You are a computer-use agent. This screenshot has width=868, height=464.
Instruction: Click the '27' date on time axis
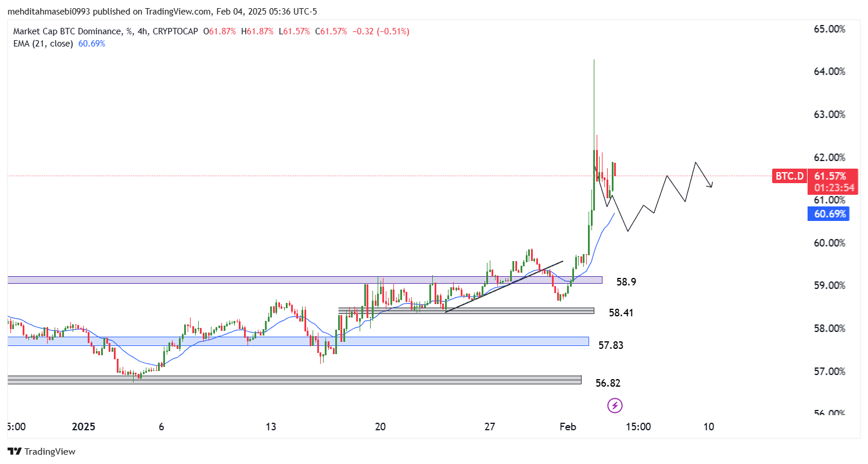point(490,427)
